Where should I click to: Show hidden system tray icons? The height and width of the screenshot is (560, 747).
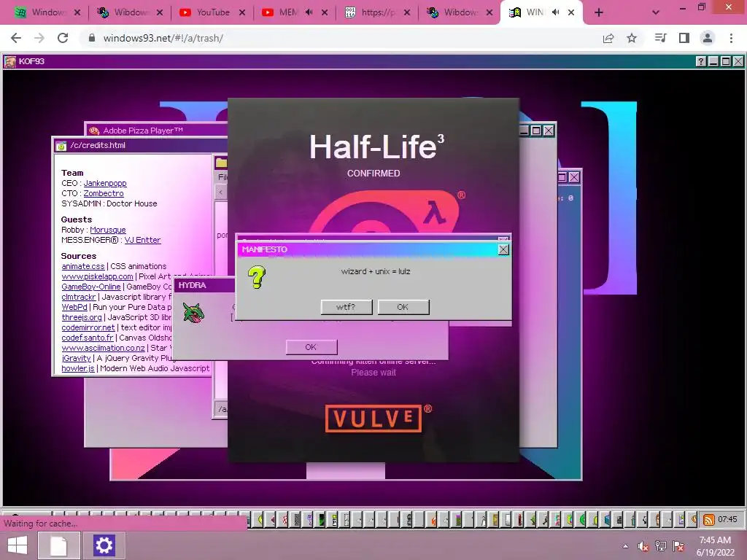[625, 546]
